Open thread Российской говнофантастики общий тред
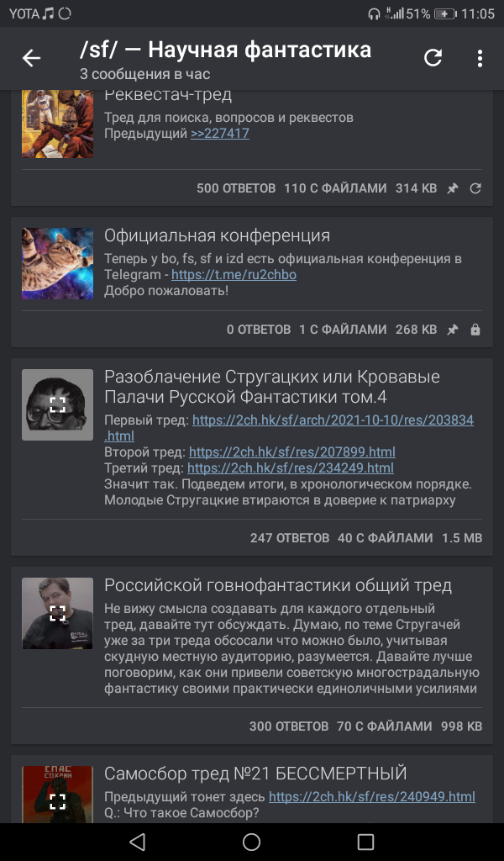The image size is (504, 861). pyautogui.click(x=278, y=585)
